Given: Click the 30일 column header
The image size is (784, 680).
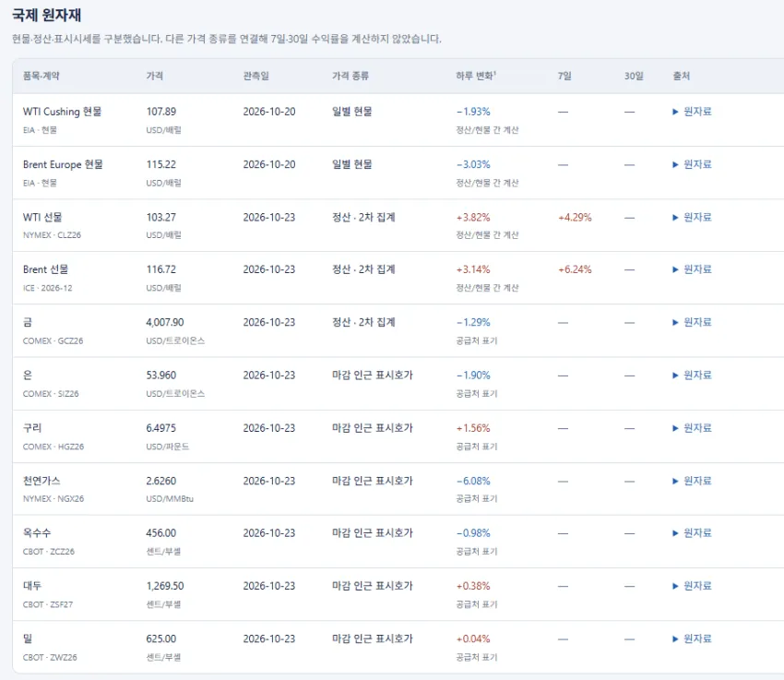Looking at the screenshot, I should click(634, 76).
